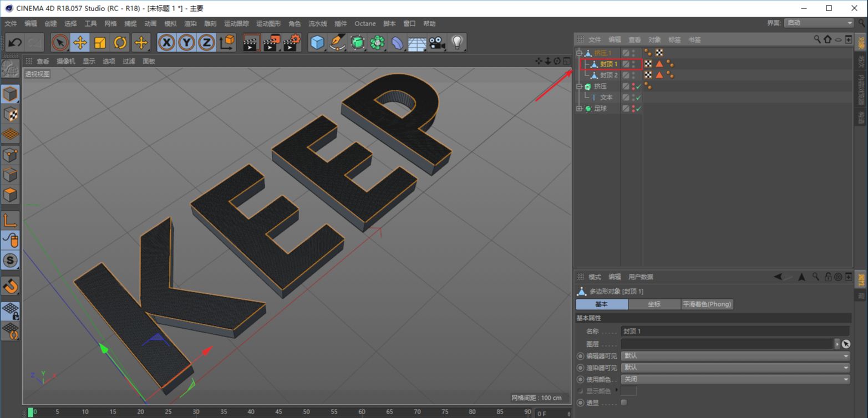Open the viewport 摄像机 menu
Viewport: 868px width, 418px height.
click(66, 62)
